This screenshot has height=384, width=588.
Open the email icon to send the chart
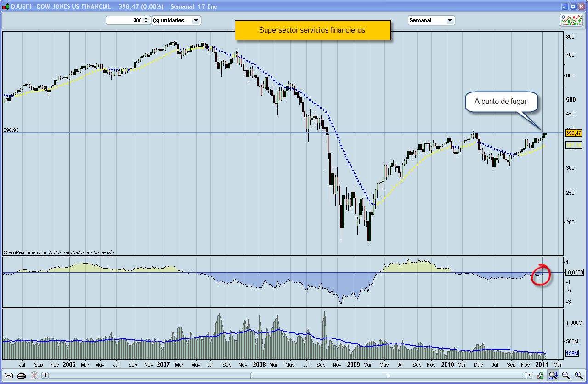pos(8,376)
